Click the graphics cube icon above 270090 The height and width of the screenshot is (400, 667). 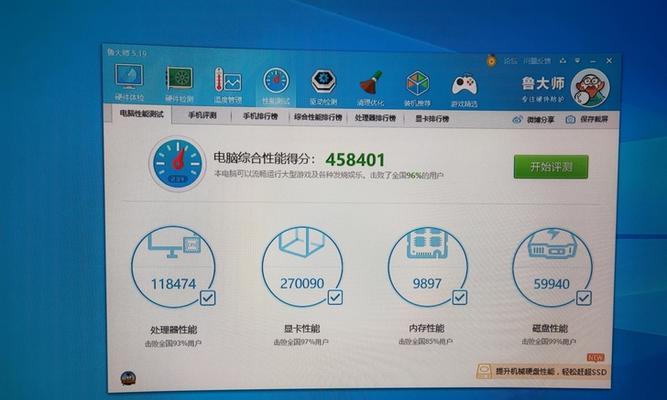pyautogui.click(x=302, y=242)
